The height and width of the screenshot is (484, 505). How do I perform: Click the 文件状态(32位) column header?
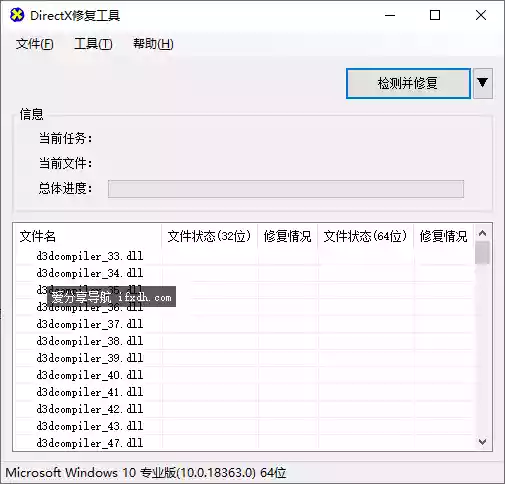[x=209, y=236]
